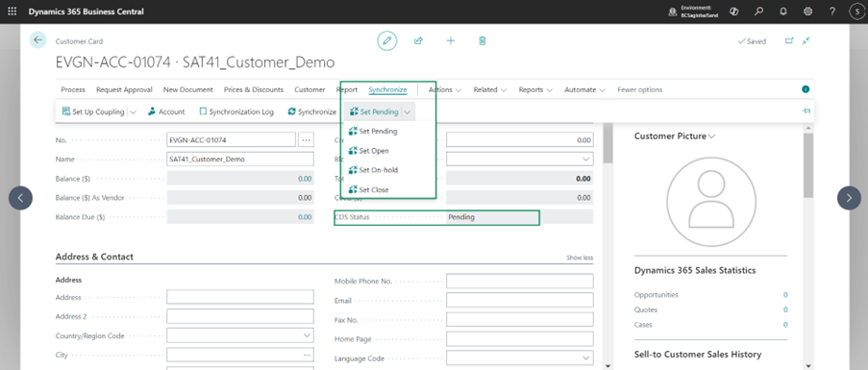The image size is (868, 370).
Task: Open Country/Region Code dropdown
Action: 307,335
